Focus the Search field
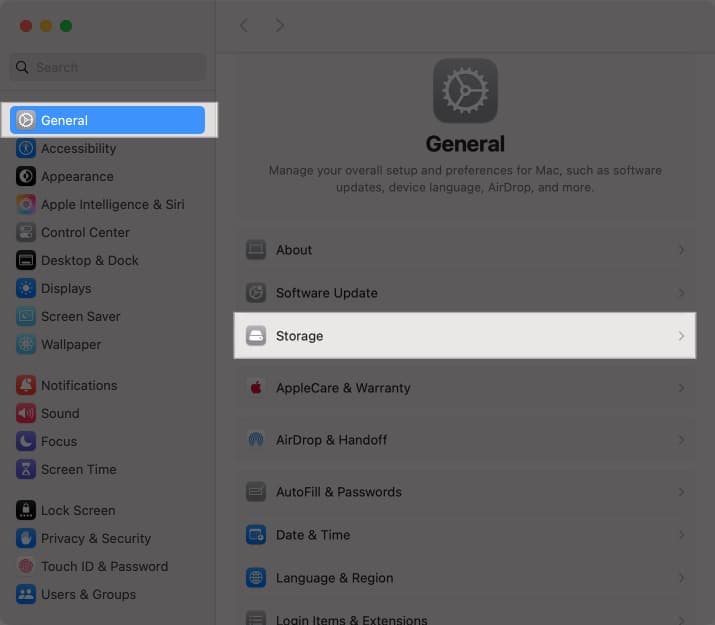Screen dimensions: 715x625 (108, 67)
